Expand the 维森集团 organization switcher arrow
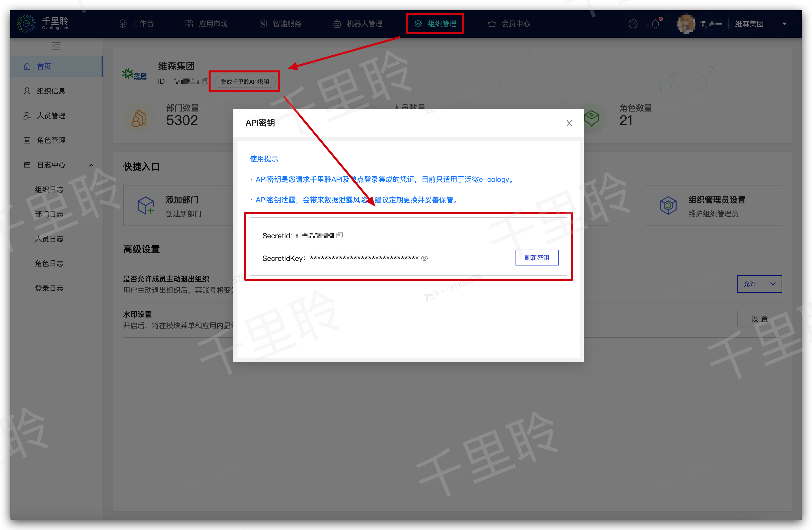Image resolution: width=812 pixels, height=530 pixels. 784,24
